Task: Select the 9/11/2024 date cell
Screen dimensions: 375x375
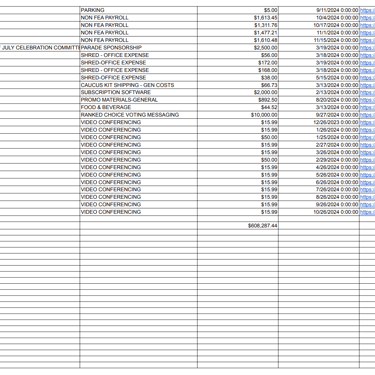Action: [319, 10]
